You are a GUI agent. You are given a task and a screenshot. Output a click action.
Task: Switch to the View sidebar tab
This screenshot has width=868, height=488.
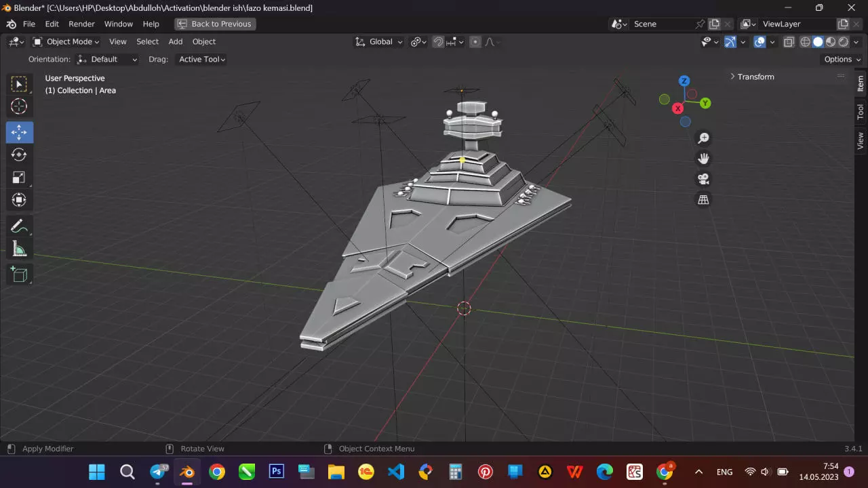point(860,140)
